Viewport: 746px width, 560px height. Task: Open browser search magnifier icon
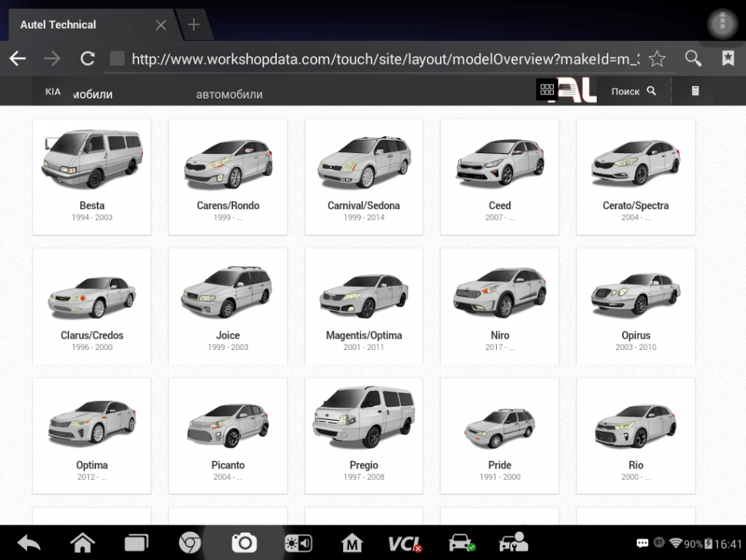(x=693, y=58)
